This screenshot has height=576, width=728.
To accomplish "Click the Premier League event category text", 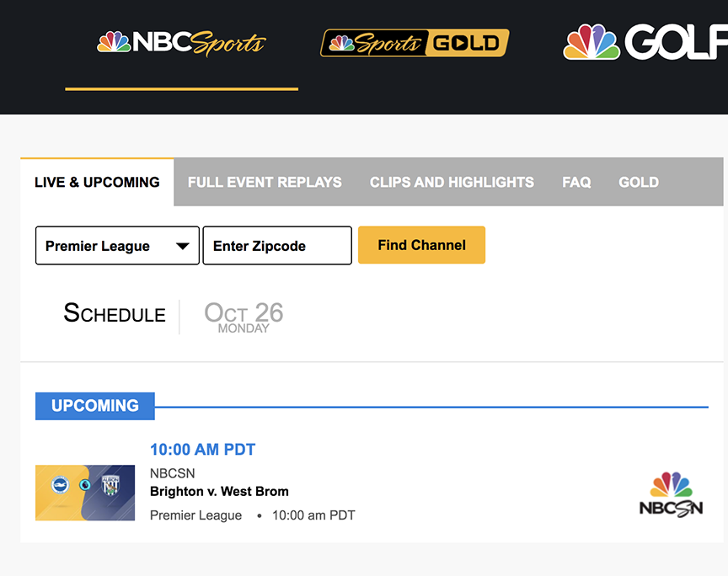I will click(196, 515).
